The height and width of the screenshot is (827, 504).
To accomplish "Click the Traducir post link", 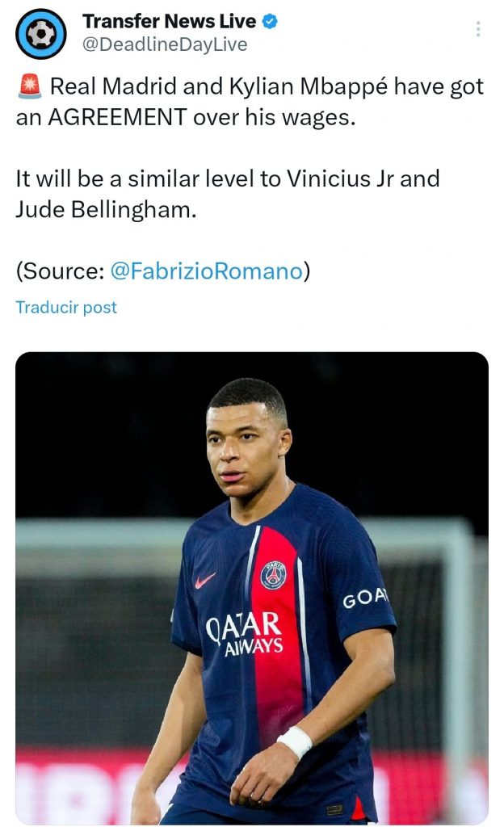I will pos(66,308).
